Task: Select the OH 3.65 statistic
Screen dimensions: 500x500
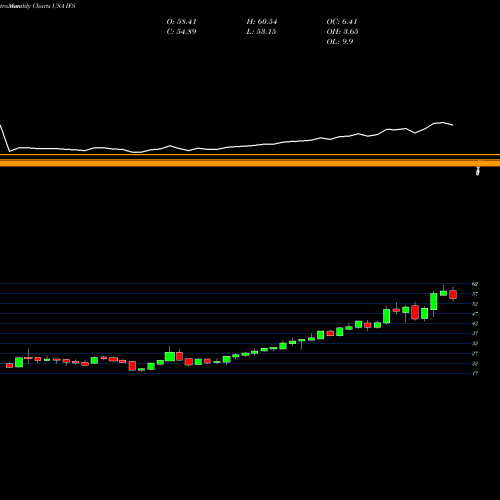Action: (343, 32)
